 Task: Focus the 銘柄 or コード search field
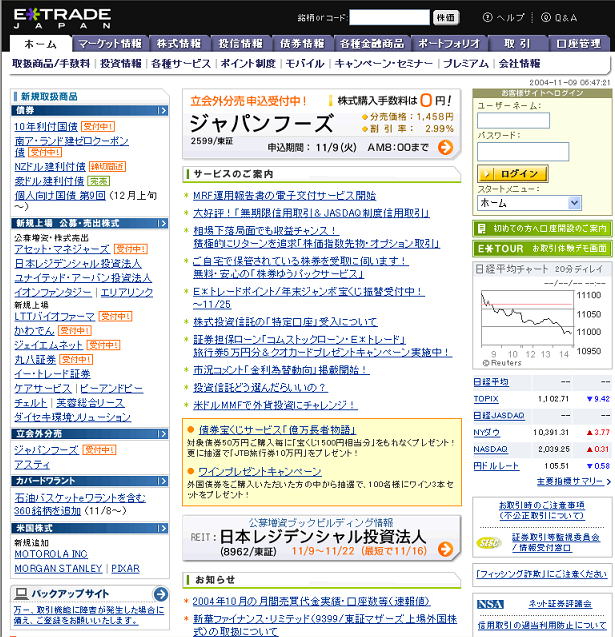click(x=389, y=17)
